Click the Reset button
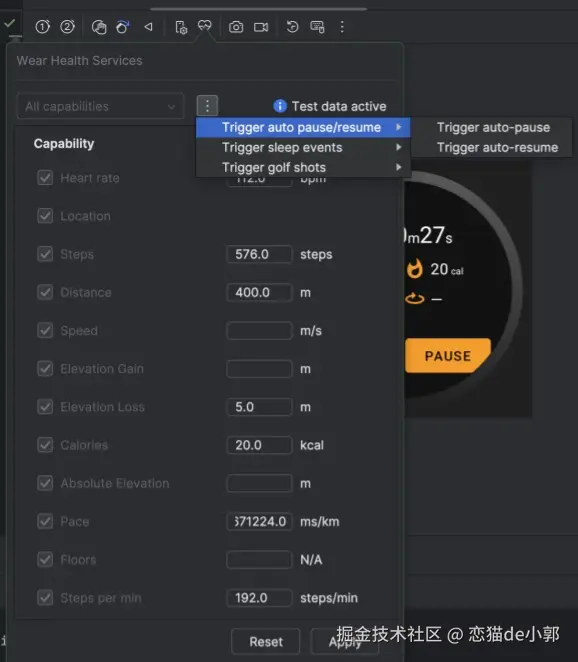 (x=266, y=642)
